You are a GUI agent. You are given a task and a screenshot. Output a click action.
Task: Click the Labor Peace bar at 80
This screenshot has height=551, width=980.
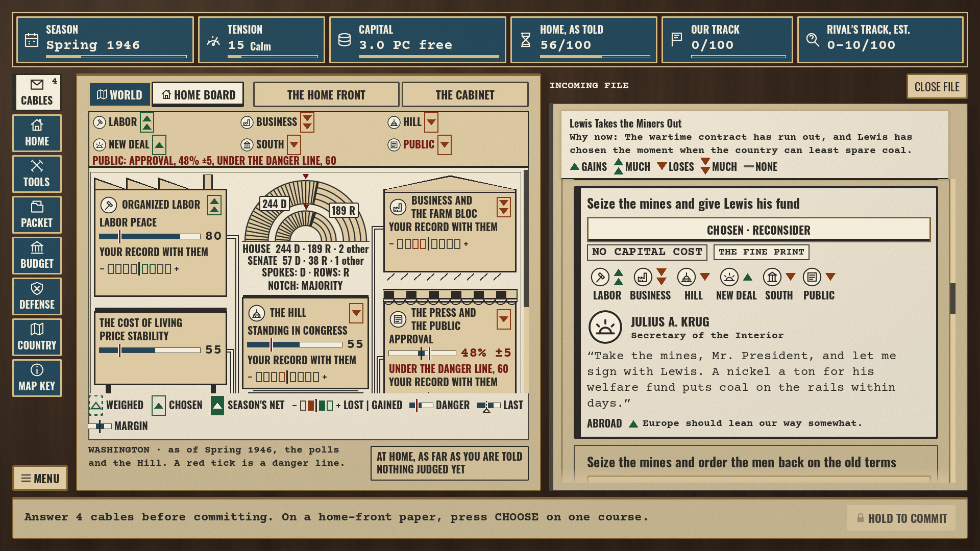coord(150,236)
